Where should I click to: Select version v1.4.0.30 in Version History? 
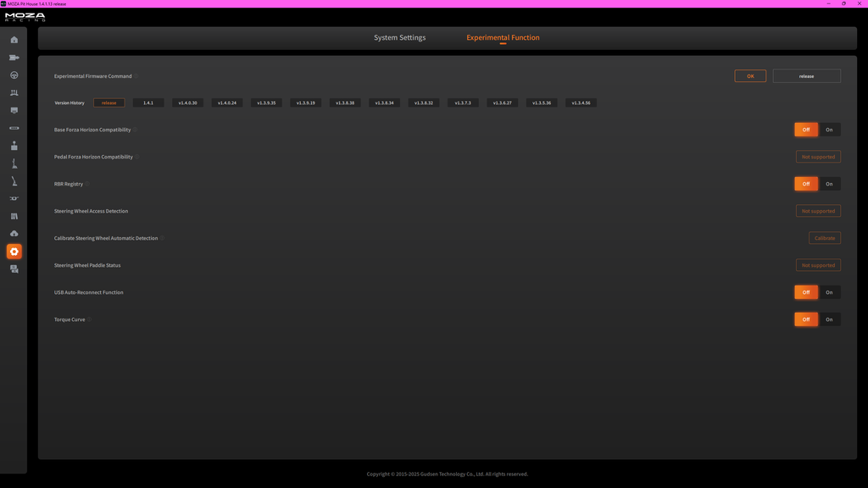pos(187,103)
